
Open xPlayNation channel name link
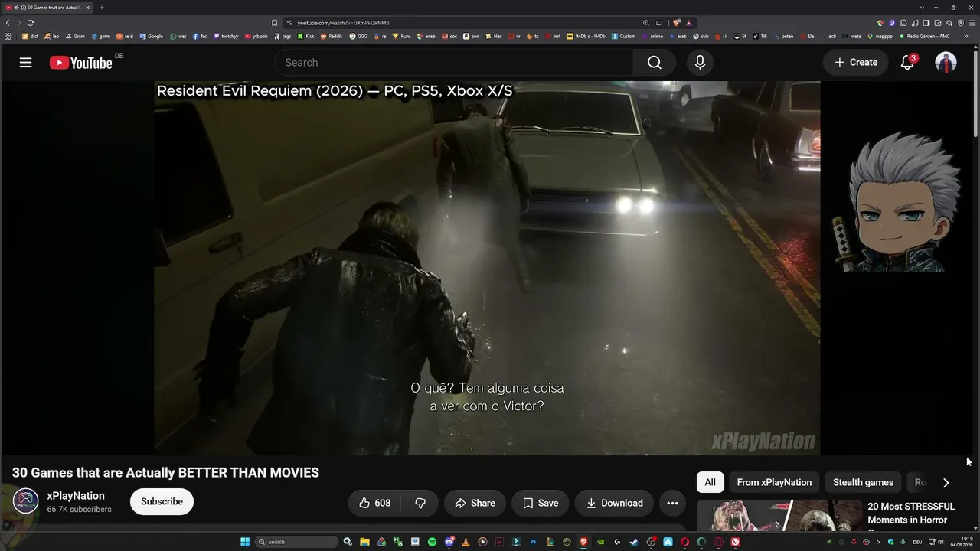coord(76,496)
